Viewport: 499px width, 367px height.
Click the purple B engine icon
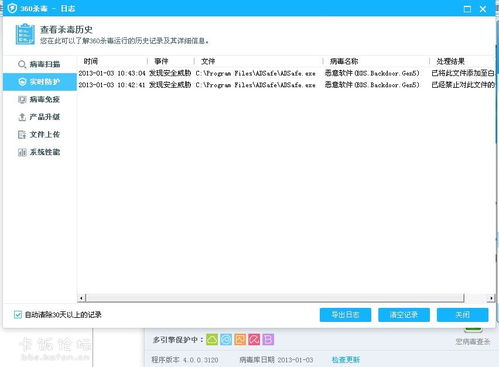268,340
